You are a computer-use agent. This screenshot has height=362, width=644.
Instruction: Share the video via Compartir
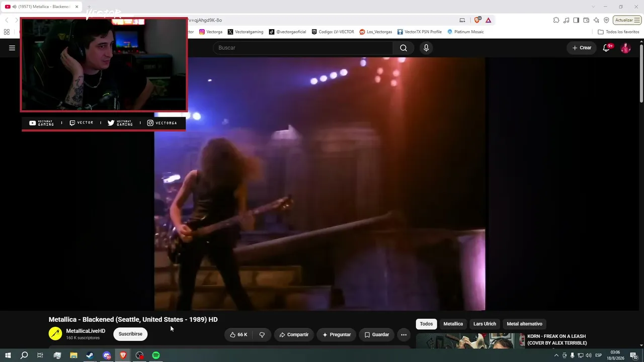294,334
